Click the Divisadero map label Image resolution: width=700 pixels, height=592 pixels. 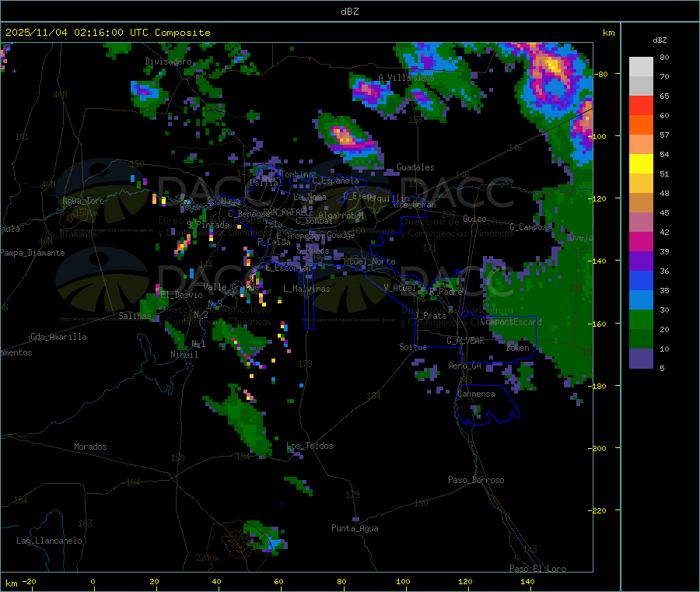pos(168,61)
